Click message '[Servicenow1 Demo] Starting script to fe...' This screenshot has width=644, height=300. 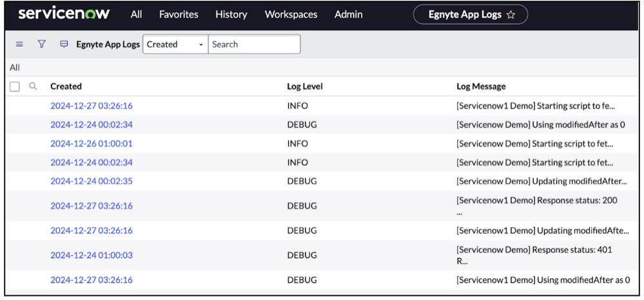tap(536, 106)
